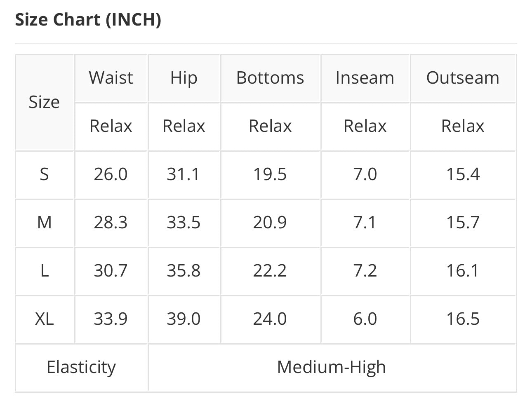Screen dimensions: 532x401
Task: Click waist value 26.0 for size S
Action: tap(111, 174)
